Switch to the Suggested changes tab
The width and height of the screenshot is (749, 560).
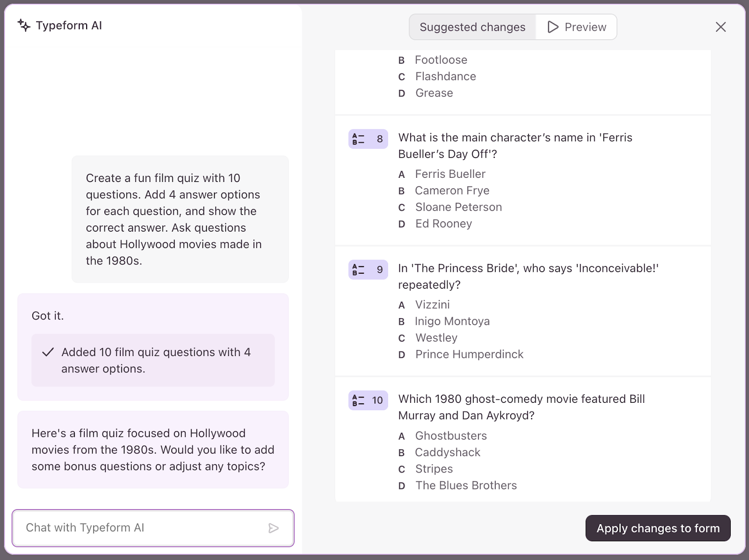point(472,27)
